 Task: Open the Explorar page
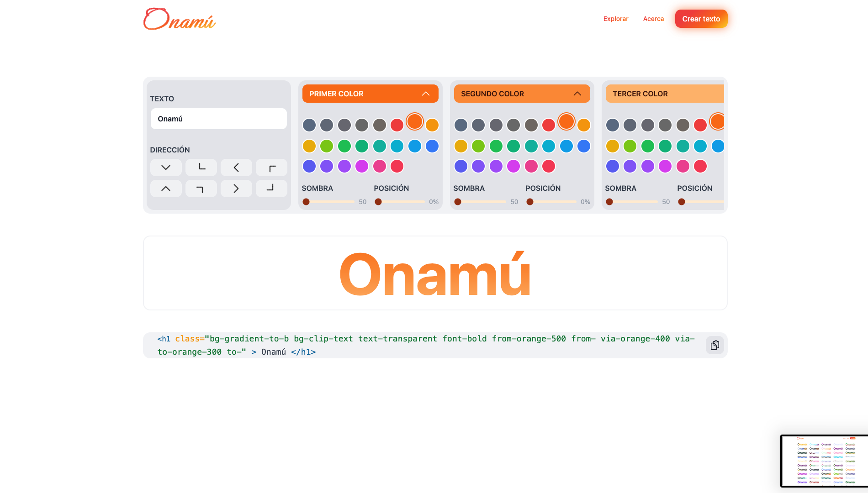[615, 19]
